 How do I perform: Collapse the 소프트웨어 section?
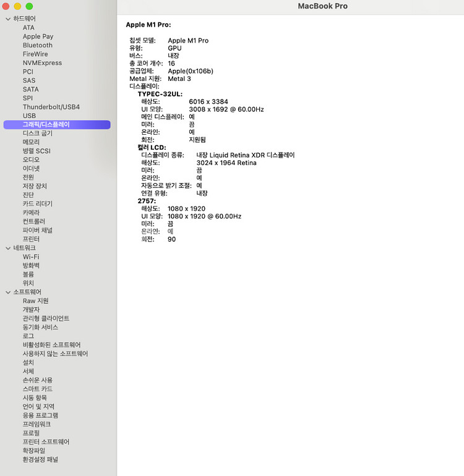click(8, 292)
